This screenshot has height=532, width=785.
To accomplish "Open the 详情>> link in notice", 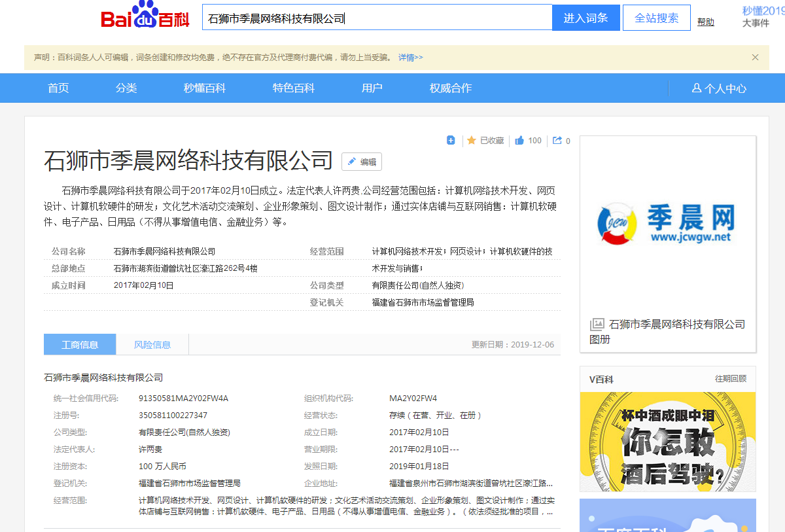I will point(411,58).
